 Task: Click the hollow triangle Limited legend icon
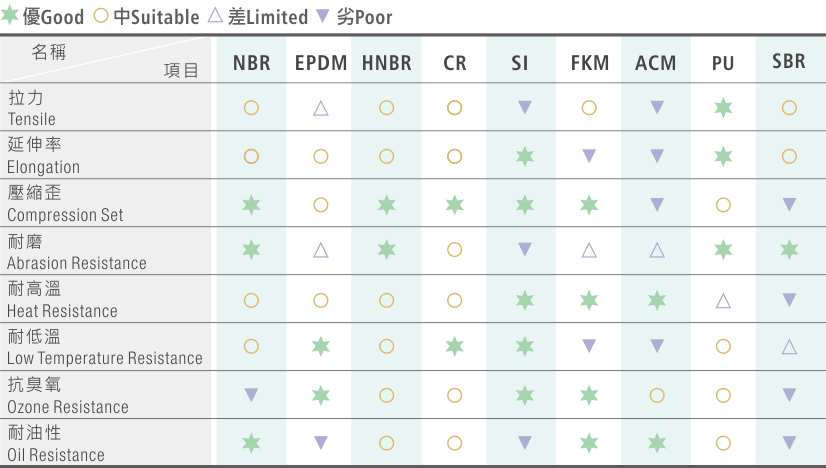pyautogui.click(x=215, y=15)
